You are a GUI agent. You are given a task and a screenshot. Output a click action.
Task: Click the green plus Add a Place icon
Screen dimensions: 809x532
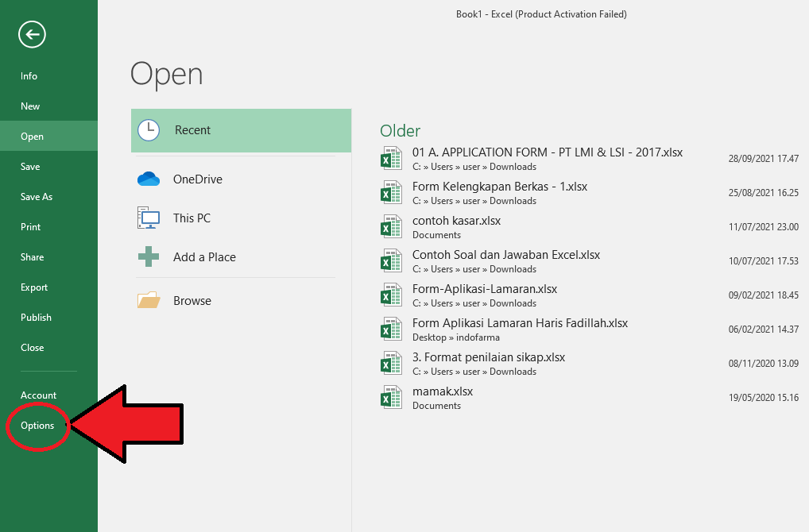148,256
